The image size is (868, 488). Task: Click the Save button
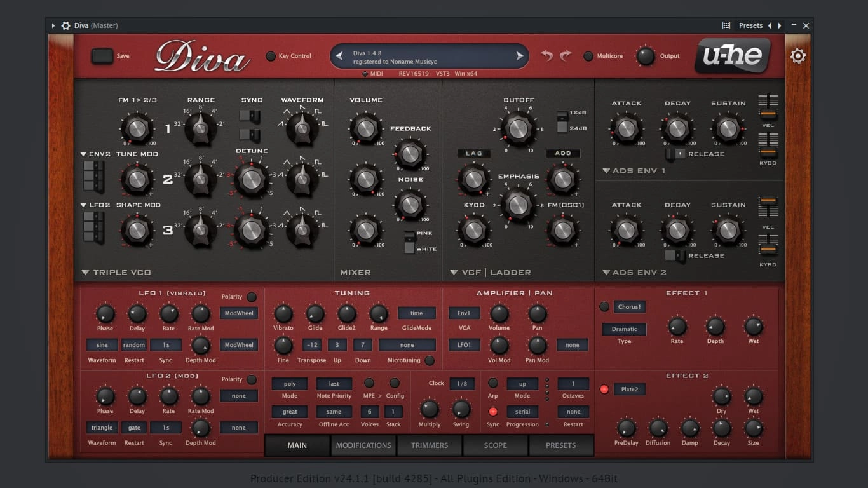coord(102,56)
